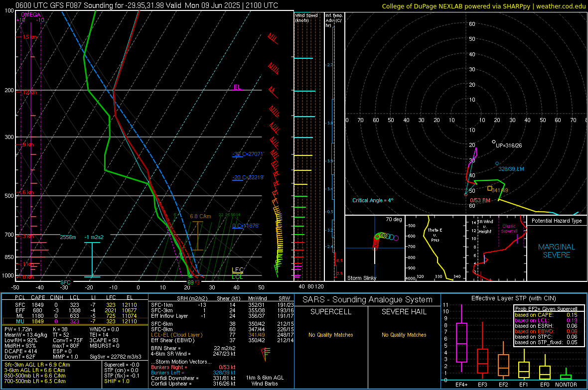Click the SigSvr = 22782 m3/s3 value
The width and height of the screenshot is (588, 390).
tap(116, 357)
